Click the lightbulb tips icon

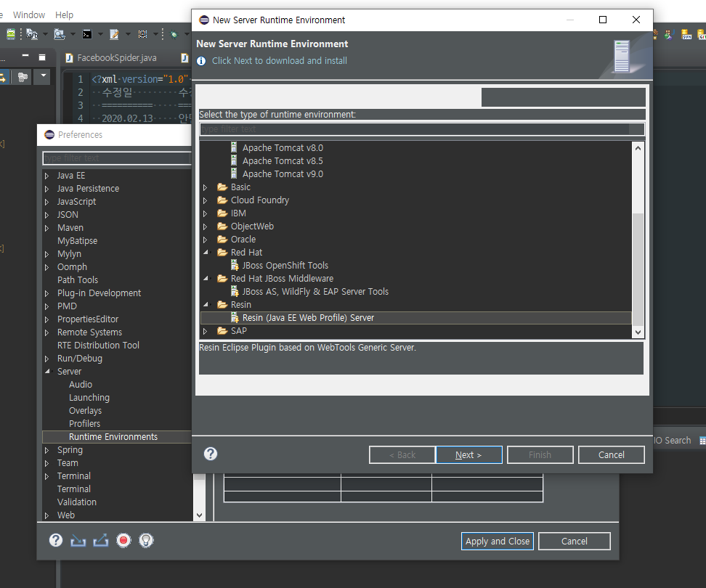(x=146, y=541)
